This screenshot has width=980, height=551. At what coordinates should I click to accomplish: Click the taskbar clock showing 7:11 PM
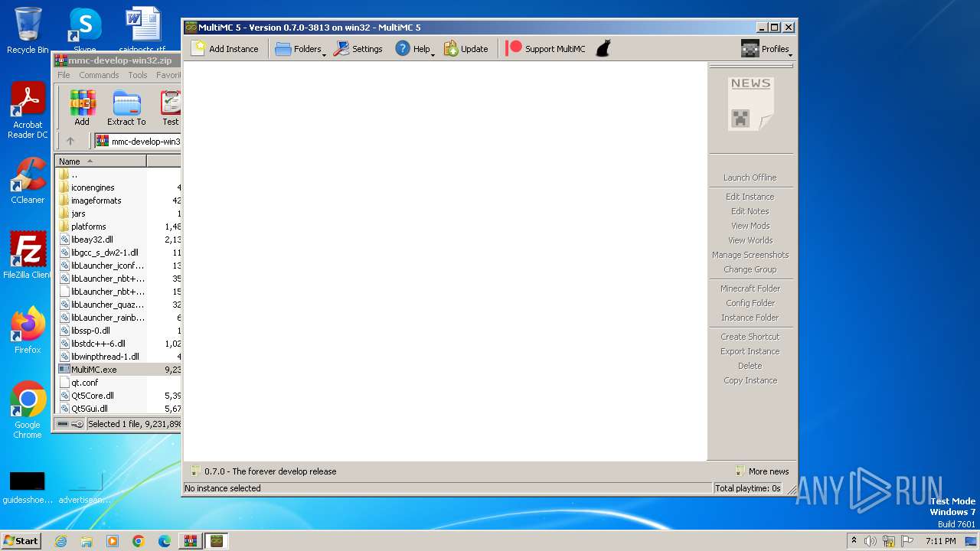tap(940, 541)
